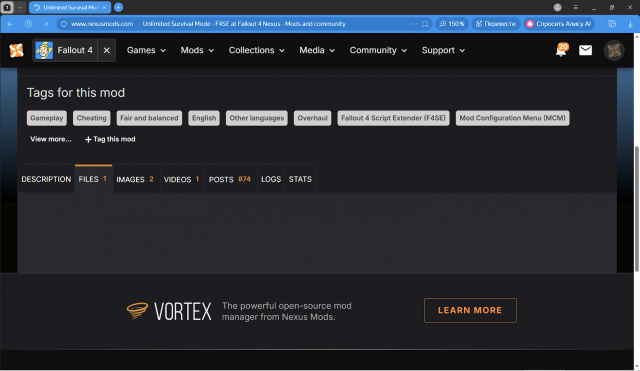This screenshot has height=371, width=640.
Task: Click the bookmark icon in address bar
Action: 425,24
